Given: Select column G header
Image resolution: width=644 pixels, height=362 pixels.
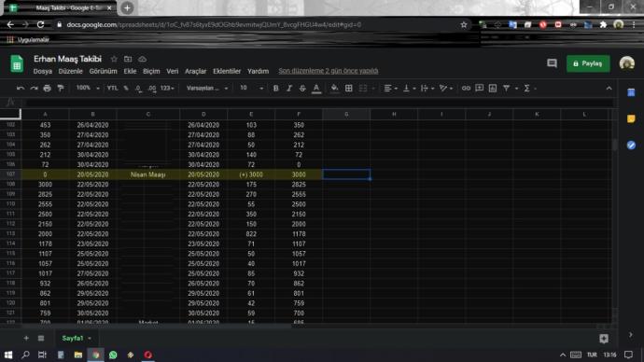Looking at the screenshot, I should (346, 114).
